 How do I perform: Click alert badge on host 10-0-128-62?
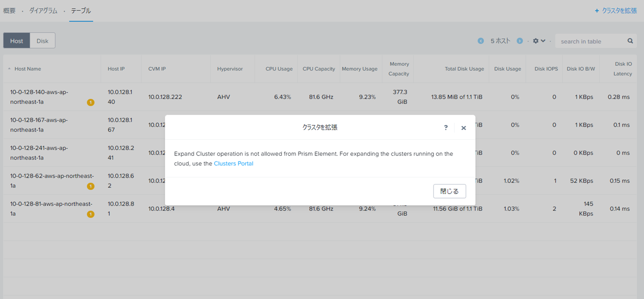tap(91, 186)
